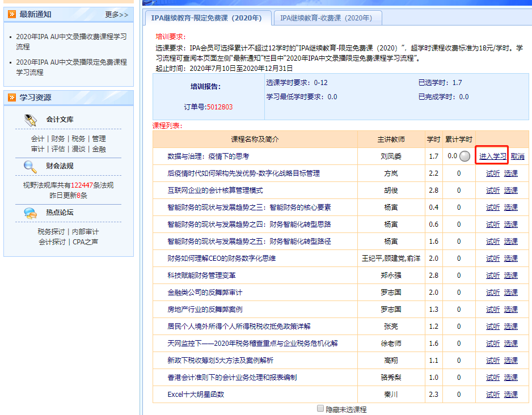Click the 财会法规 heading text
Image resolution: width=532 pixels, height=415 pixels.
60,166
